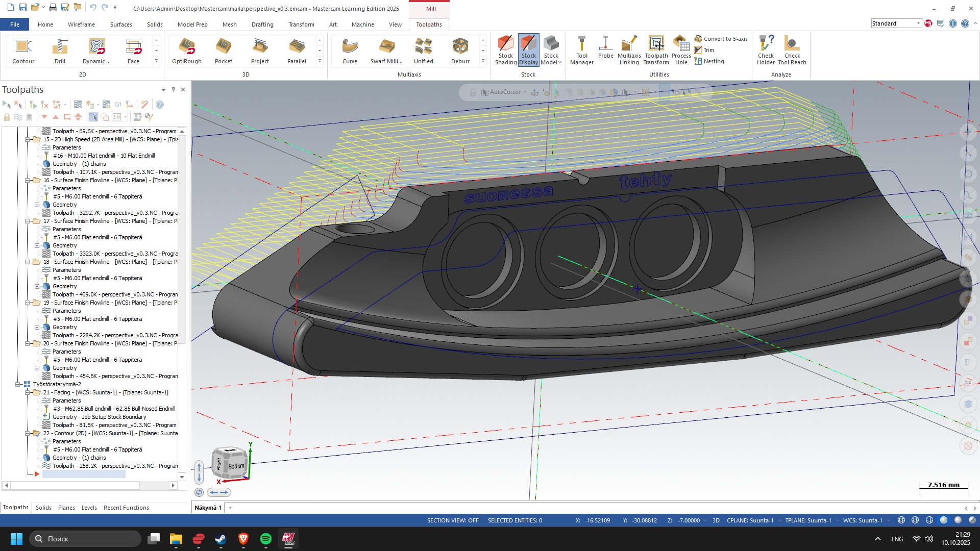
Task: Expand Geometry node under operation 17
Action: point(37,245)
